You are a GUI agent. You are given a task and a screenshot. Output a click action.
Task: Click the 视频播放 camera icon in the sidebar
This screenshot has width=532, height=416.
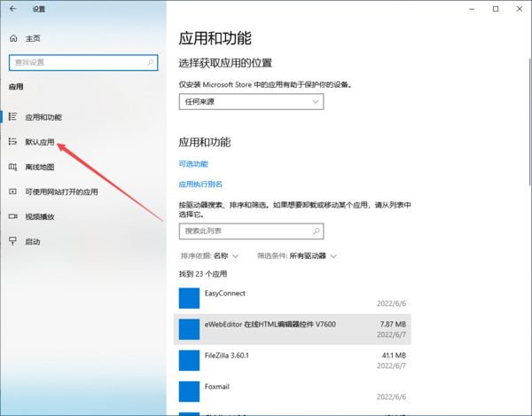point(12,216)
